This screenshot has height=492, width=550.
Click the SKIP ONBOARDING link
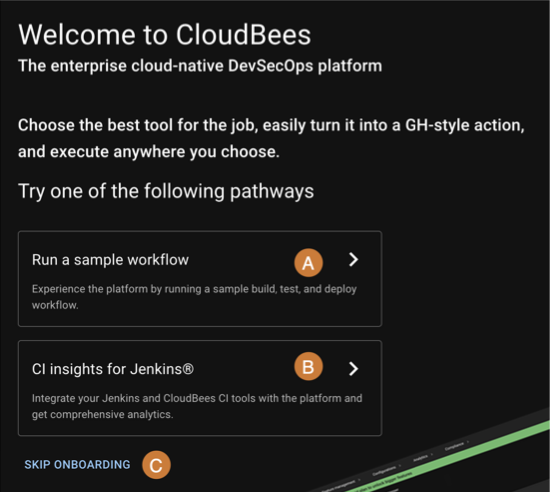point(77,465)
